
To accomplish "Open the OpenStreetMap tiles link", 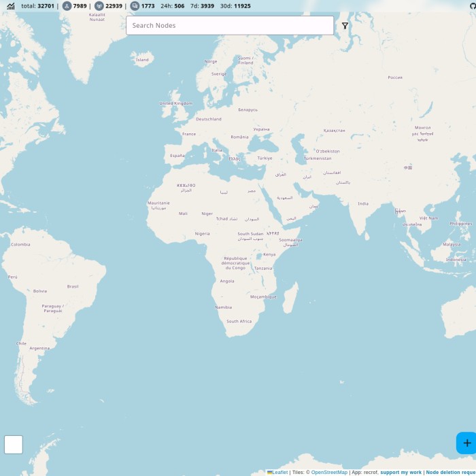I will point(329,473).
